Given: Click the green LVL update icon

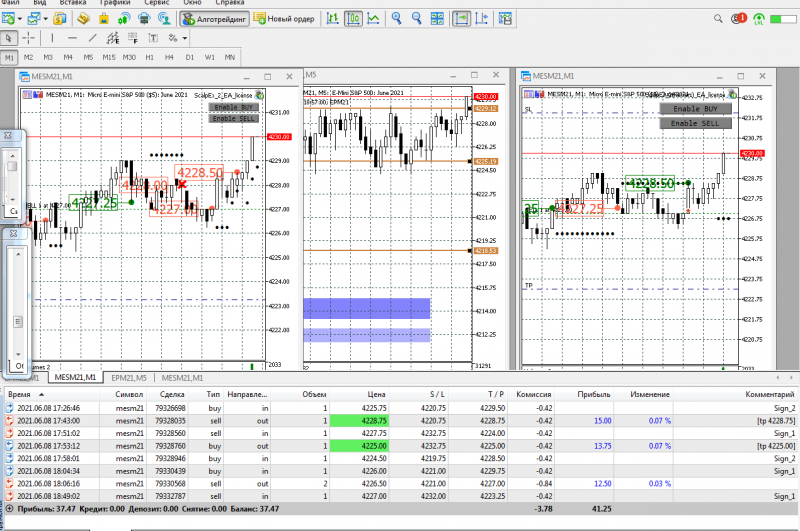Looking at the screenshot, I should tap(759, 19).
